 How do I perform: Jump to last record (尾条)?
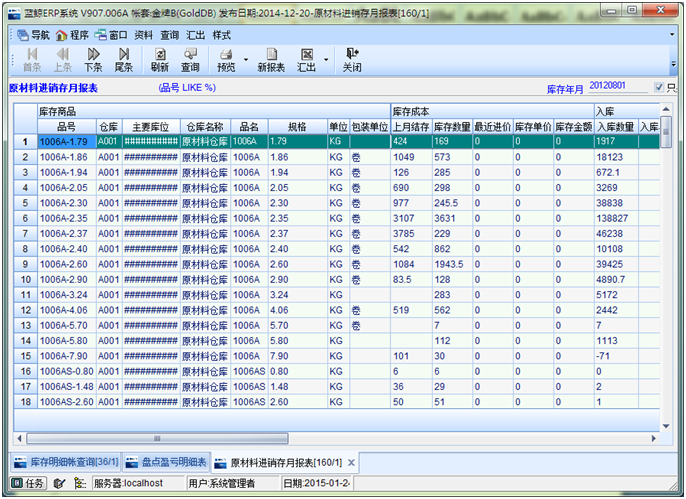tap(124, 60)
